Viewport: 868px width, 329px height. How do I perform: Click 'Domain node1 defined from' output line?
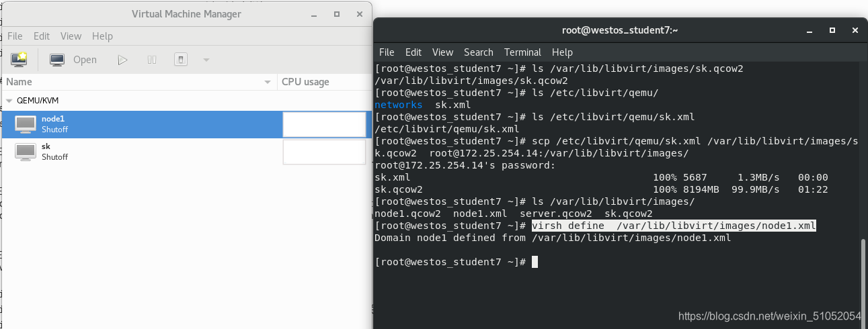pyautogui.click(x=553, y=238)
